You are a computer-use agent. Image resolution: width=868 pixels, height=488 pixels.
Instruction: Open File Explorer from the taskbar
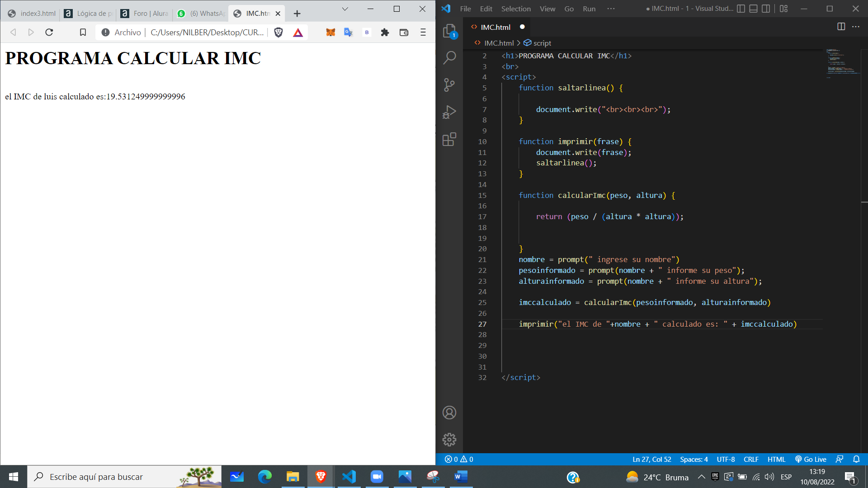(293, 477)
